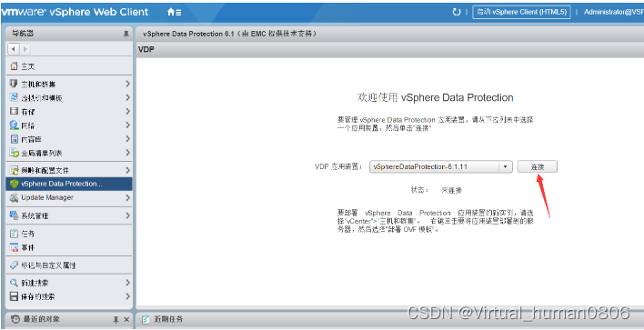
Task: Select vSphereDataProtection-6.1.11 in the combo box
Action: pyautogui.click(x=440, y=167)
